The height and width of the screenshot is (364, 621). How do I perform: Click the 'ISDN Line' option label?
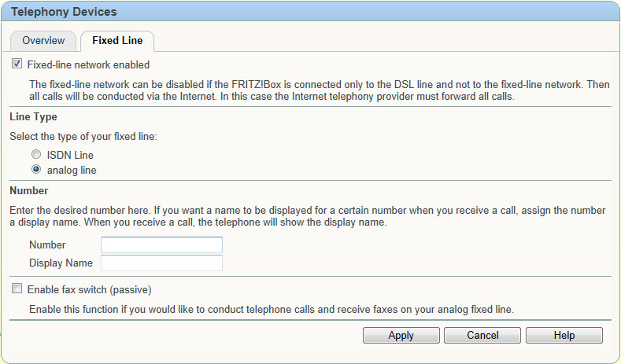[x=70, y=155]
